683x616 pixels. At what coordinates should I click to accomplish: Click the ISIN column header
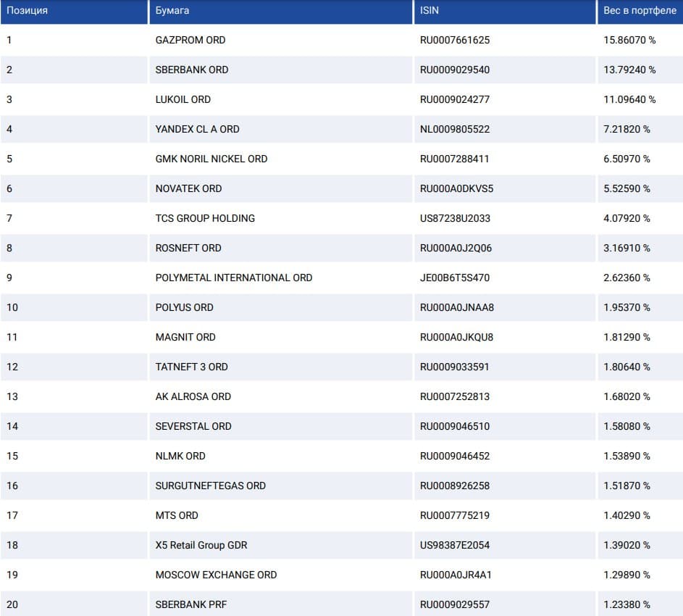pyautogui.click(x=505, y=12)
